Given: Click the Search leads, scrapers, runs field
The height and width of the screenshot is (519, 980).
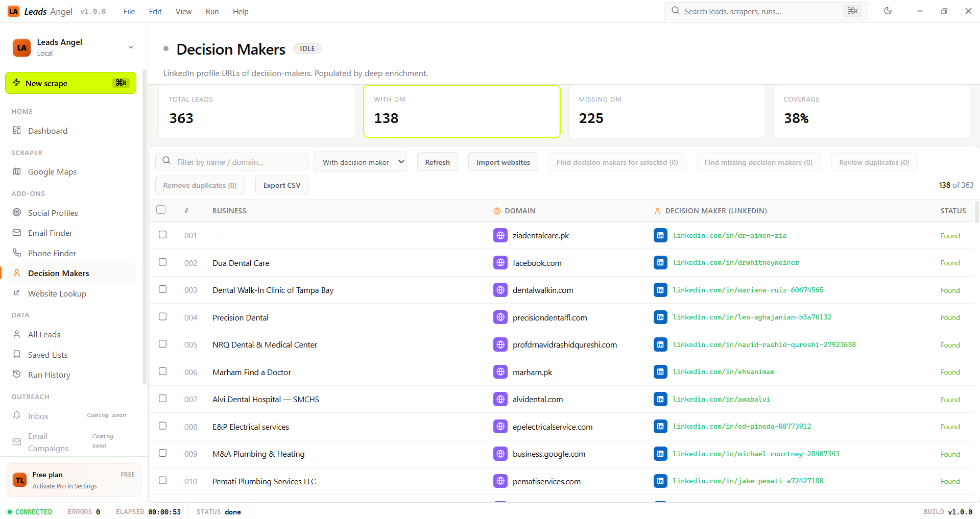Looking at the screenshot, I should (x=766, y=11).
